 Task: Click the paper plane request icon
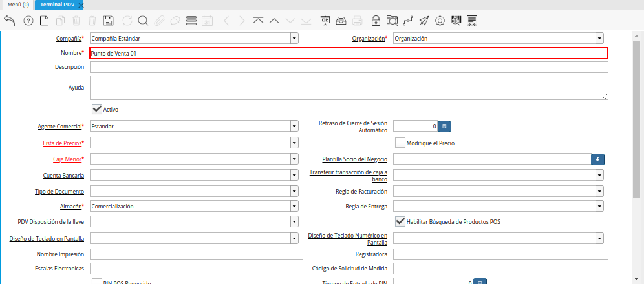[x=424, y=21]
